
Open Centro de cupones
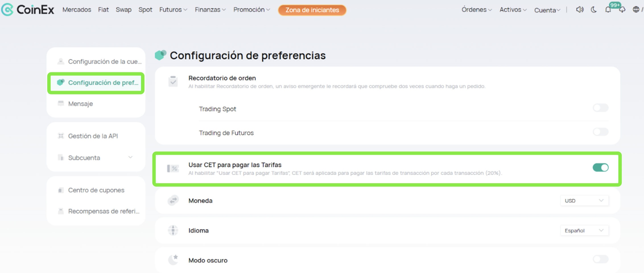pos(96,190)
